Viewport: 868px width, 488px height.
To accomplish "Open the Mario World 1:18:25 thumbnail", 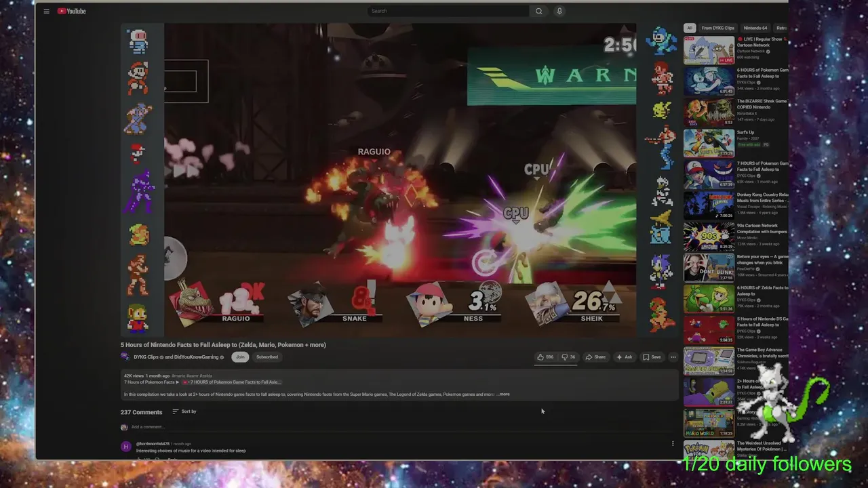I will pos(709,423).
